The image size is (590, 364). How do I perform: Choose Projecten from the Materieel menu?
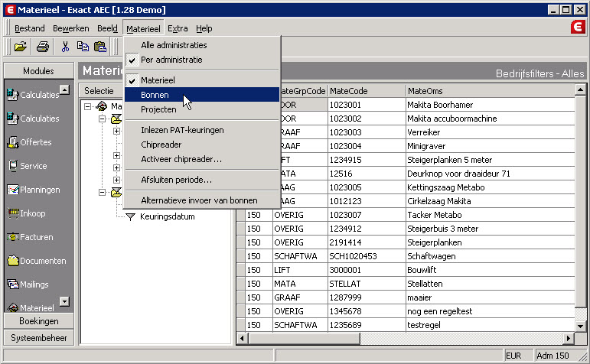pos(202,109)
